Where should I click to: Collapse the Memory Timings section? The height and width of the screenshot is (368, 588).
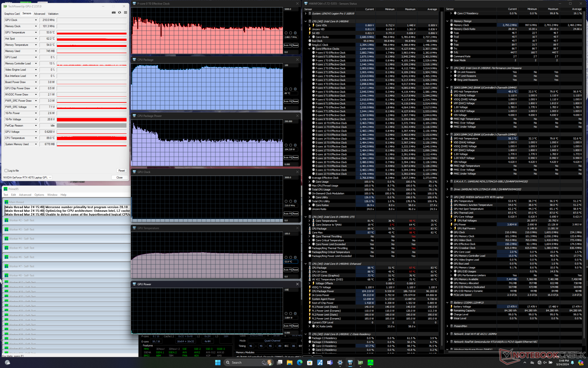(447, 21)
